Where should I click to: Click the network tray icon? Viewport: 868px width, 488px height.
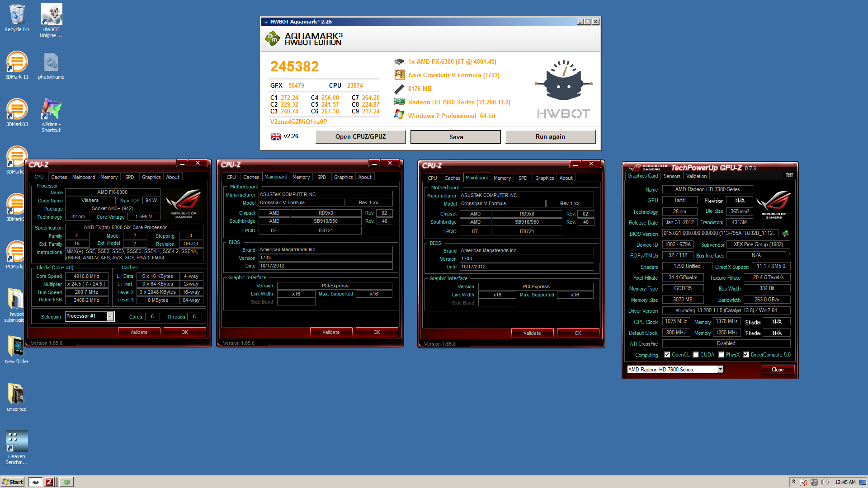(x=814, y=482)
